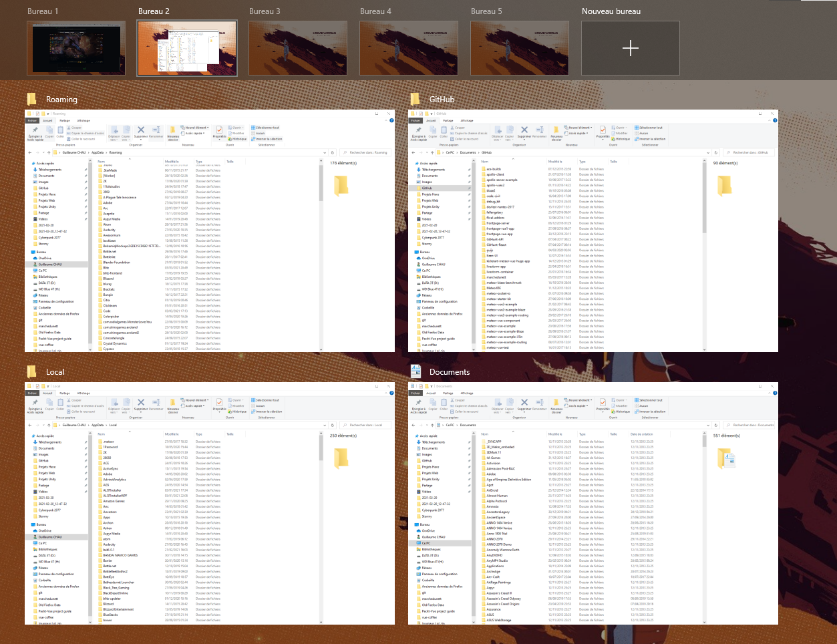Open the GitHub window via its title label
The image size is (837, 644).
(442, 100)
